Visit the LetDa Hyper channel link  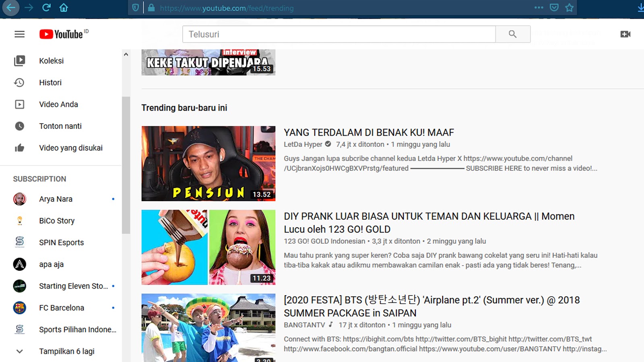tap(303, 144)
